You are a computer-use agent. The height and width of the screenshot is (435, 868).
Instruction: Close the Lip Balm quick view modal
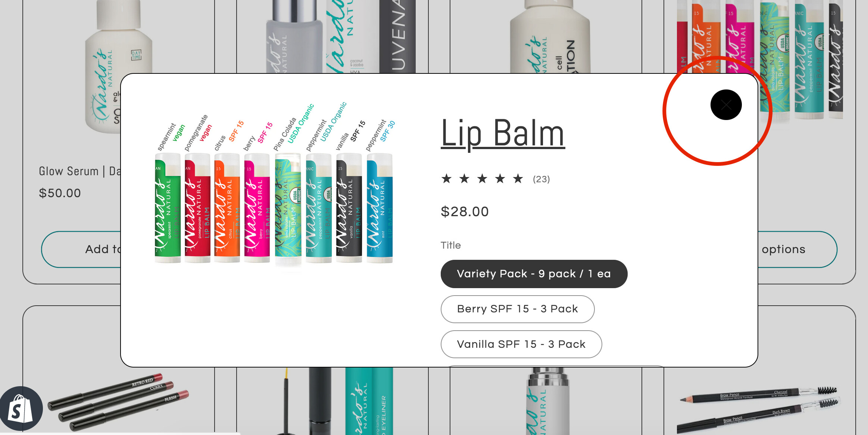tap(726, 105)
